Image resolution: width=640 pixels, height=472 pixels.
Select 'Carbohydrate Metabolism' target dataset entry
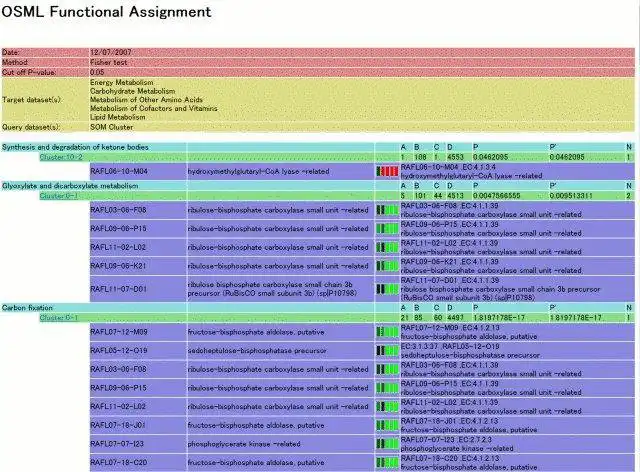tap(133, 91)
